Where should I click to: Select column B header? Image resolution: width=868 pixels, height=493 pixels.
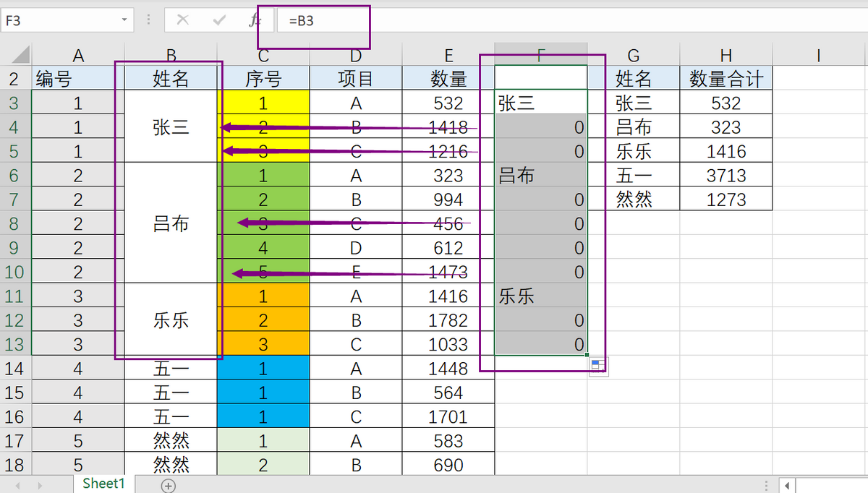[x=171, y=54]
